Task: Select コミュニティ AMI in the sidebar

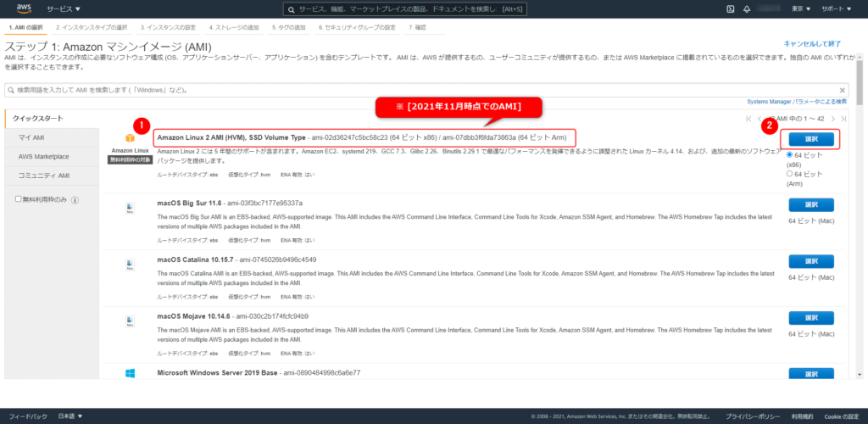Action: coord(52,176)
